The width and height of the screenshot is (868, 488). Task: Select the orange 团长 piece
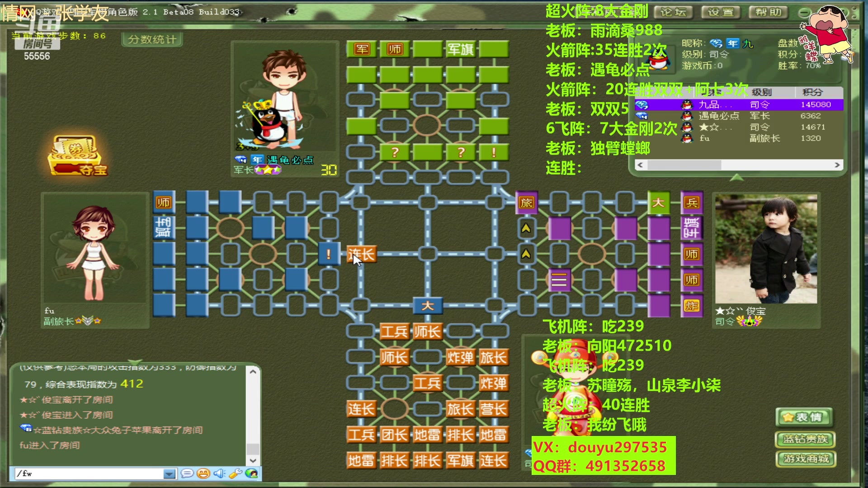tap(394, 435)
